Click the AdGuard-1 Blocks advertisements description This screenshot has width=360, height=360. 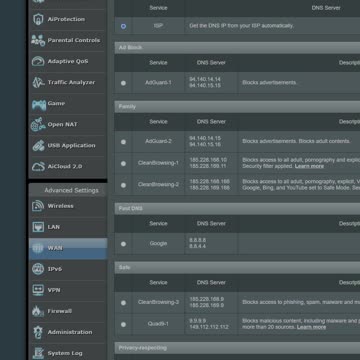[x=269, y=82]
